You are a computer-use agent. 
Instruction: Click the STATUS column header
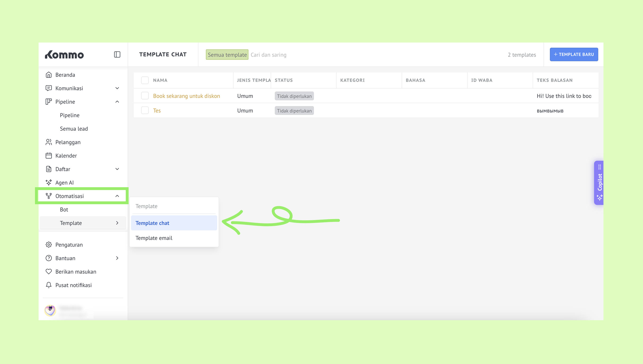click(284, 80)
